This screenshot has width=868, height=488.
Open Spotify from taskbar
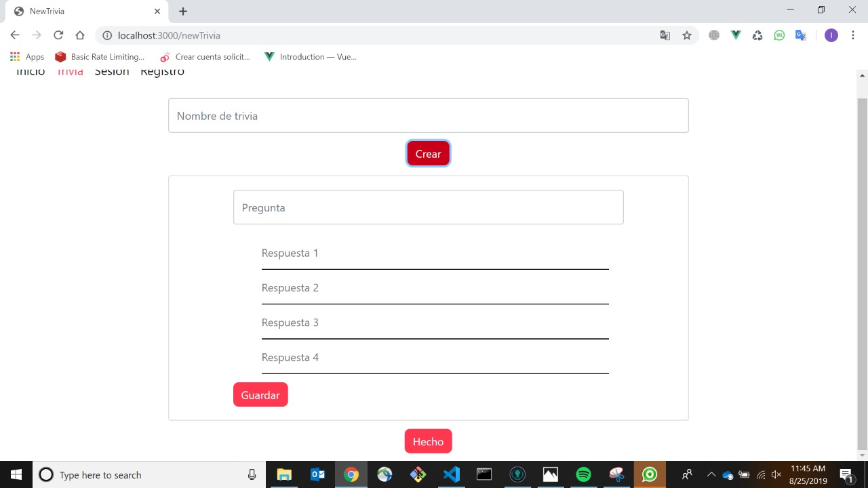click(584, 474)
